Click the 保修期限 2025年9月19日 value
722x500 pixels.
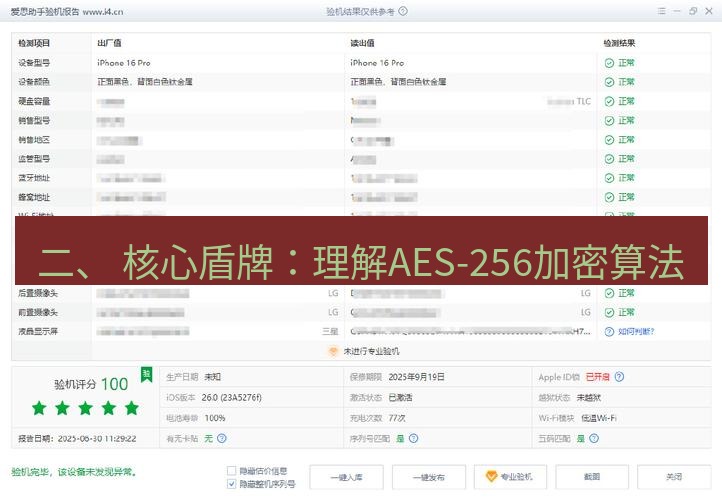(x=416, y=377)
